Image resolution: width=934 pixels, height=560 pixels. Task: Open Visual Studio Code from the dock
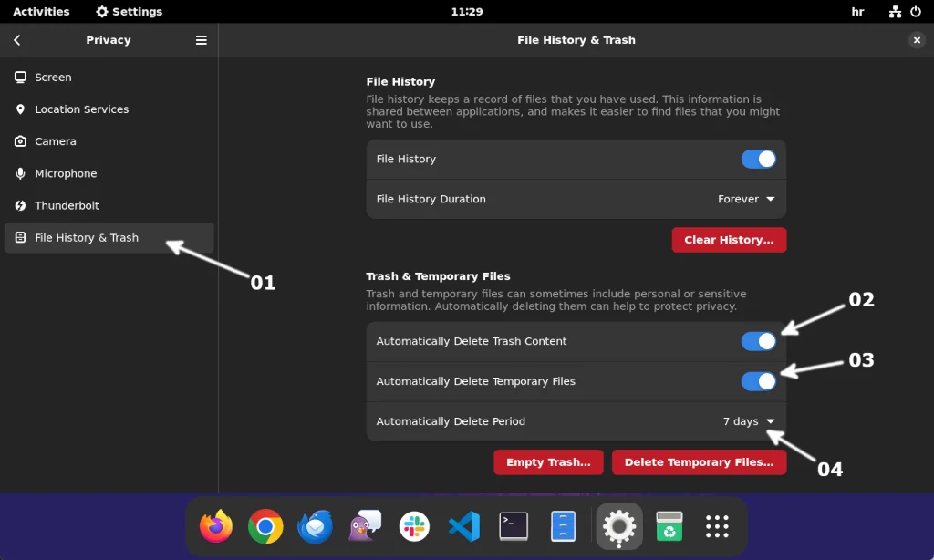pyautogui.click(x=463, y=526)
